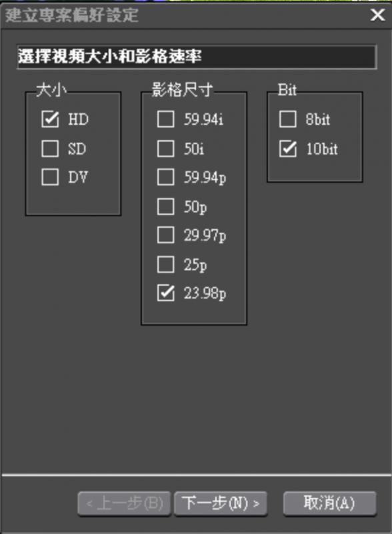392x534 pixels.
Task: Uncheck the 23.98p option
Action: click(x=166, y=293)
